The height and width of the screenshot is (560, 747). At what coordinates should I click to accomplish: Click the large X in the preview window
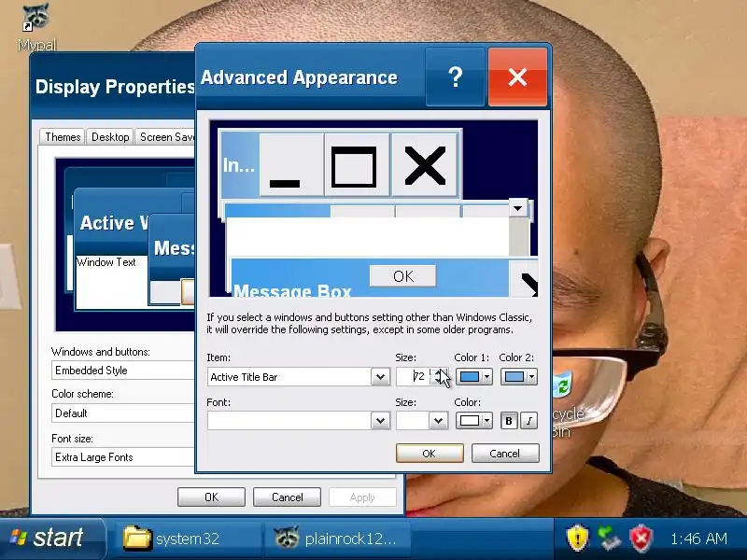pyautogui.click(x=424, y=165)
